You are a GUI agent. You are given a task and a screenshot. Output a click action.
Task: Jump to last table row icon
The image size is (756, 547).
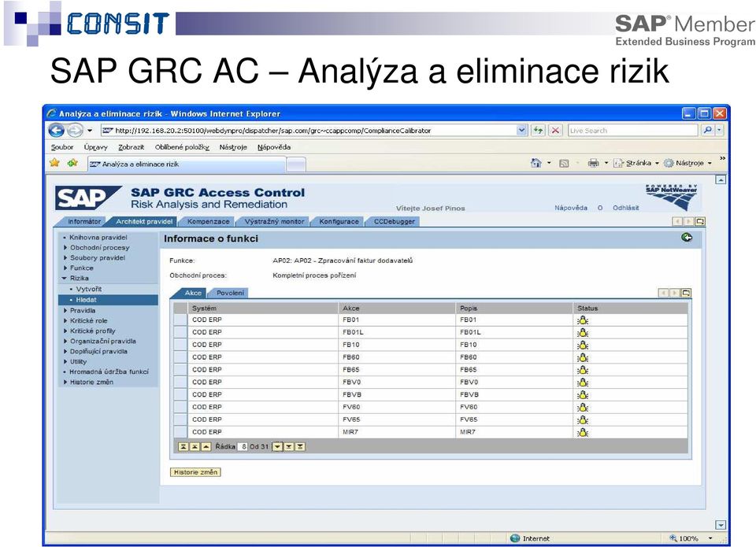[x=300, y=447]
